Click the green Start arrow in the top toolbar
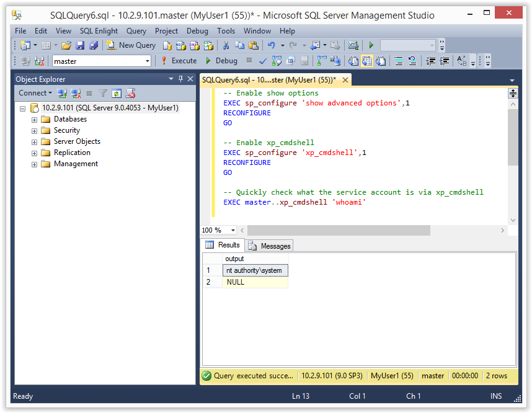 (x=371, y=45)
